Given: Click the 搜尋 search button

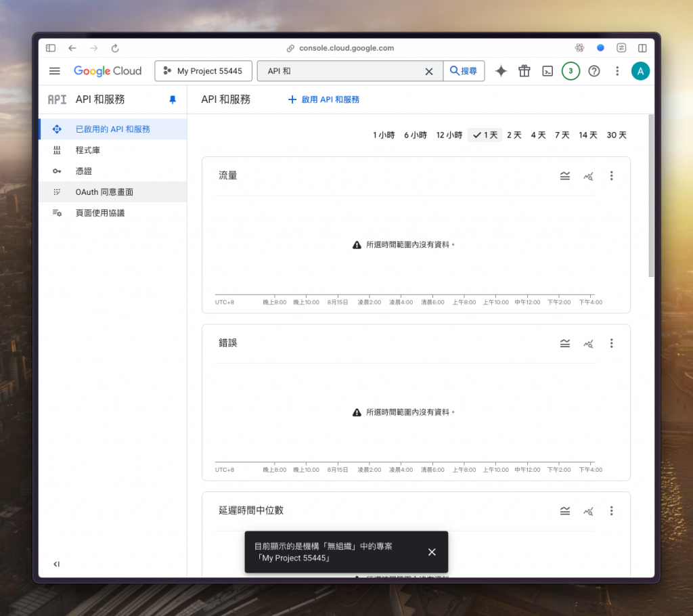Looking at the screenshot, I should [464, 71].
